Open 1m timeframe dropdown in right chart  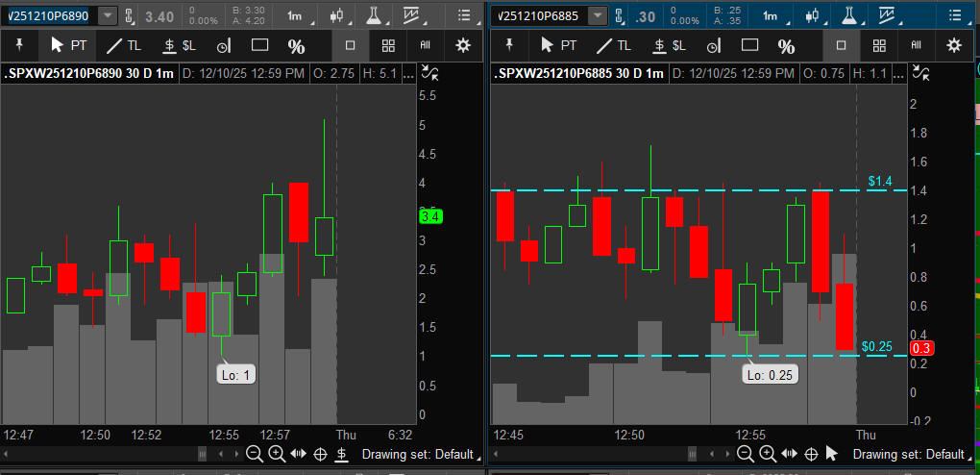[772, 16]
